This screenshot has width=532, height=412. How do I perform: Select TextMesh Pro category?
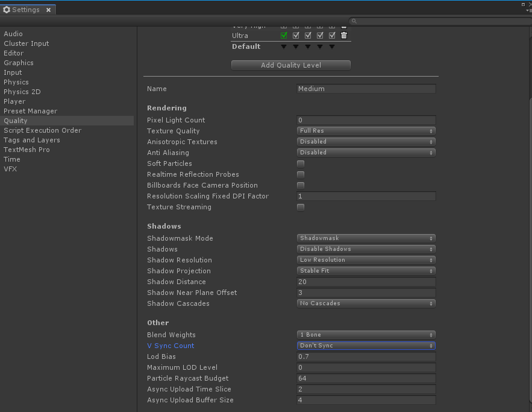pos(27,150)
